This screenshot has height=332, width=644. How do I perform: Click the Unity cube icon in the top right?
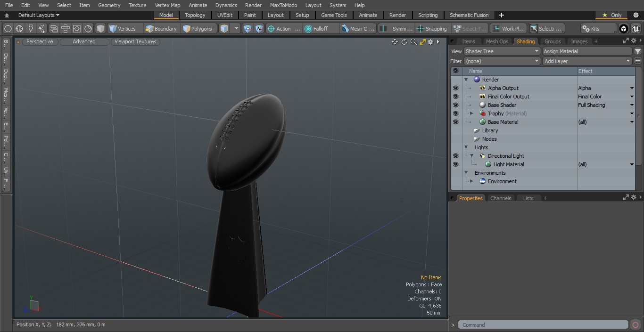tap(624, 29)
